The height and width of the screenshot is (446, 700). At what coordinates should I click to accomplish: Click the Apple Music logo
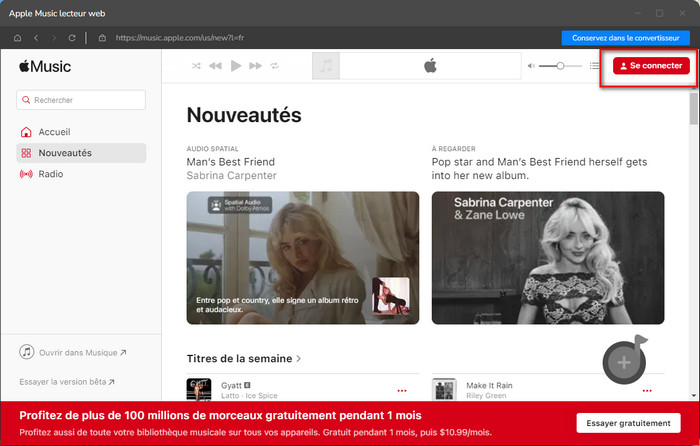click(x=45, y=67)
